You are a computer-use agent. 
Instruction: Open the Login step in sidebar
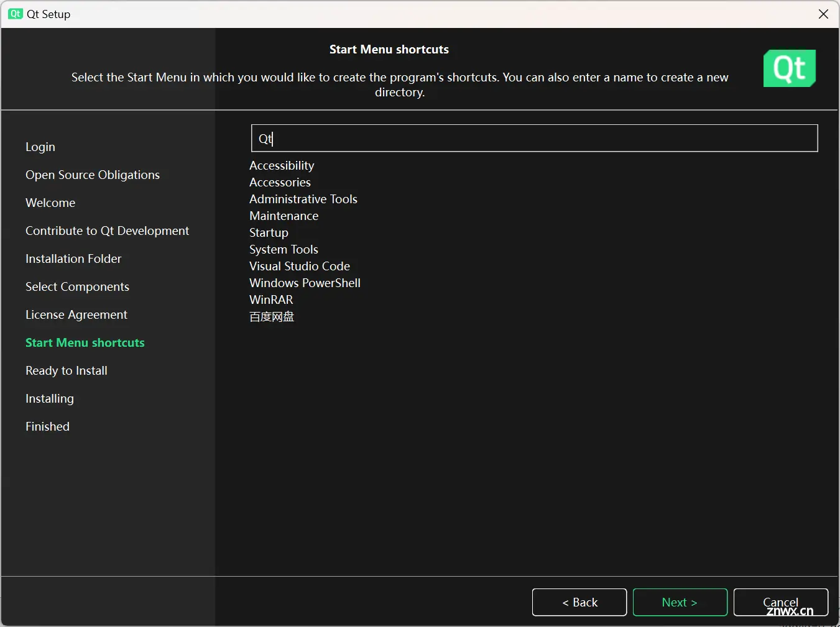tap(40, 147)
